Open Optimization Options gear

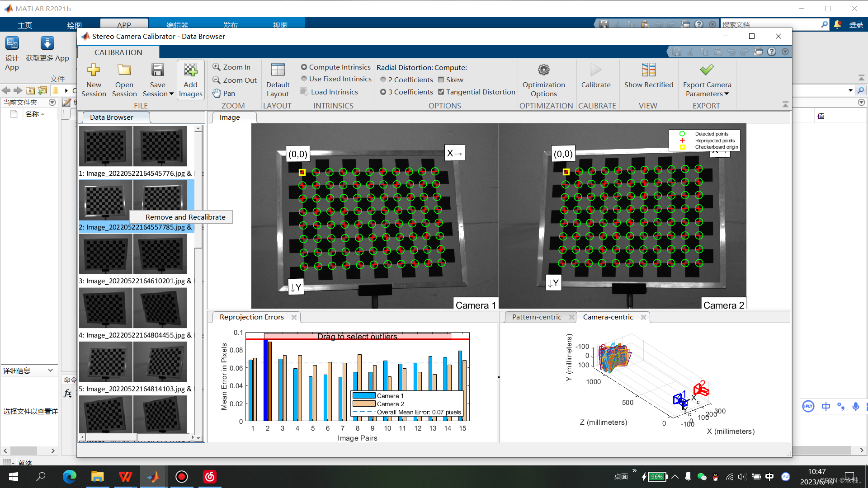pyautogui.click(x=543, y=70)
